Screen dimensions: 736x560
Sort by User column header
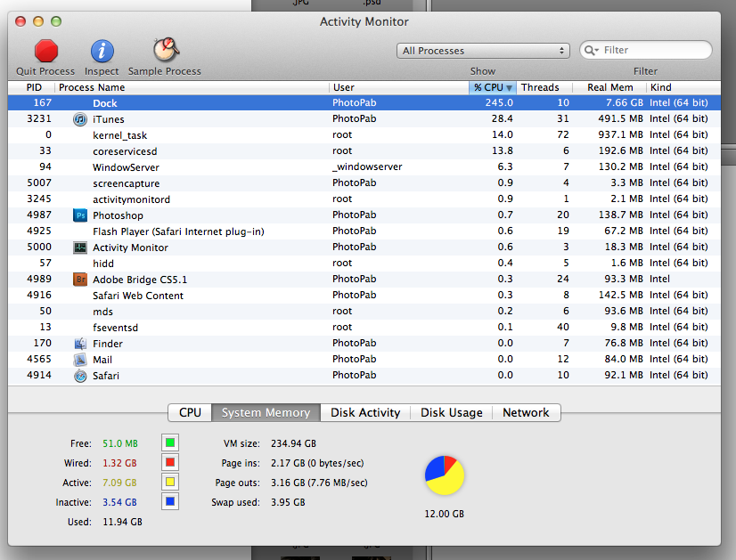pos(399,88)
